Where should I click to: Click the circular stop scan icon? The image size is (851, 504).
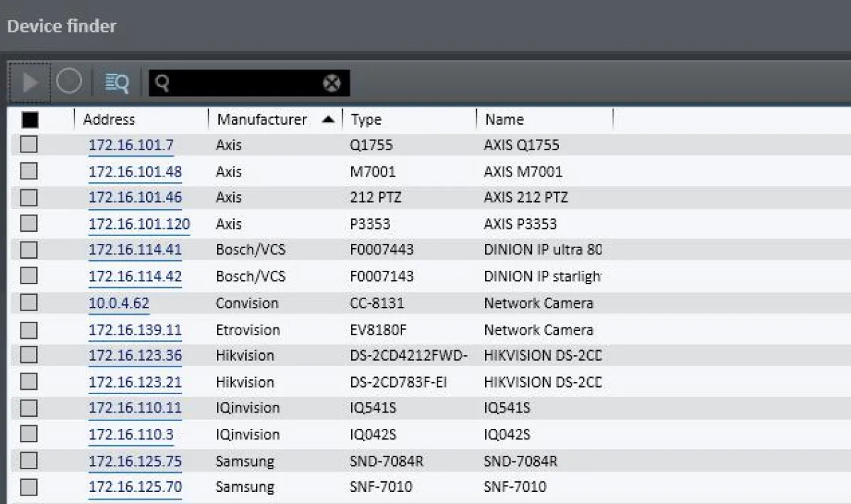69,82
